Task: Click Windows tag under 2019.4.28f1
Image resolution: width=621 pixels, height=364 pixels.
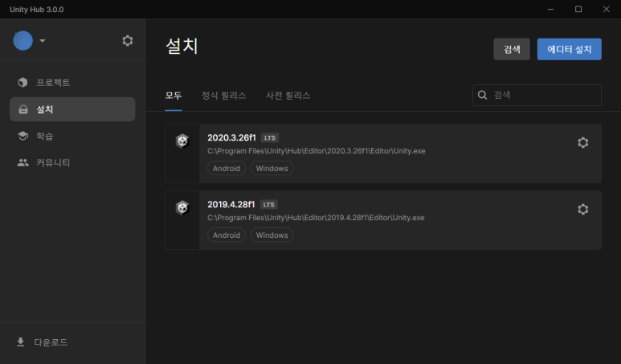Action: [x=272, y=235]
